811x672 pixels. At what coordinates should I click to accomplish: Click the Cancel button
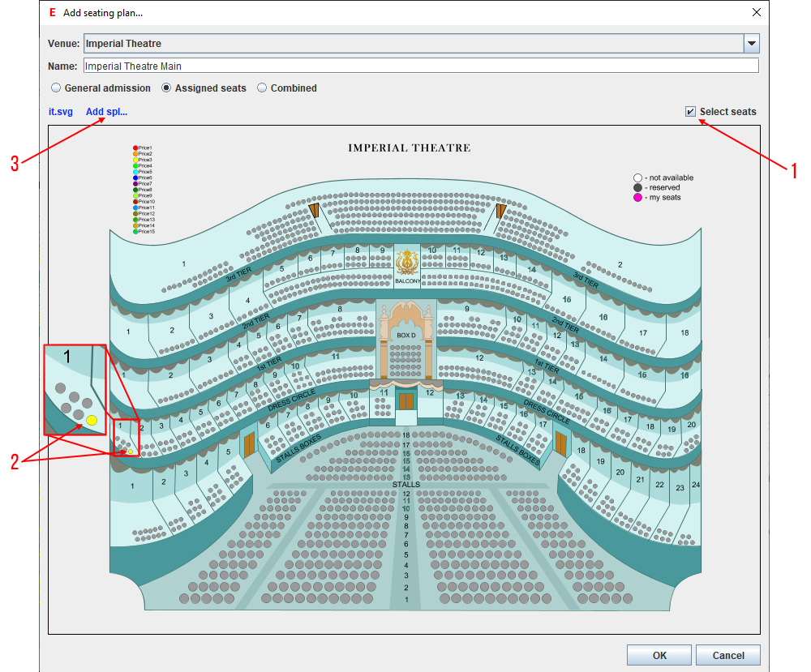coord(727,655)
